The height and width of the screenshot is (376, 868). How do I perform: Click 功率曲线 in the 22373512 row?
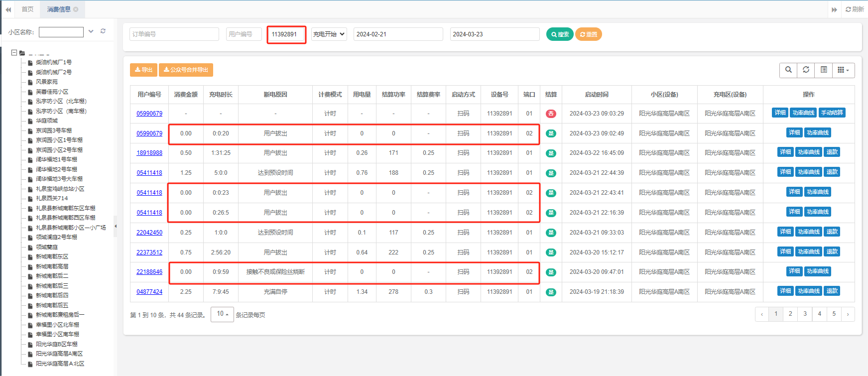[809, 252]
